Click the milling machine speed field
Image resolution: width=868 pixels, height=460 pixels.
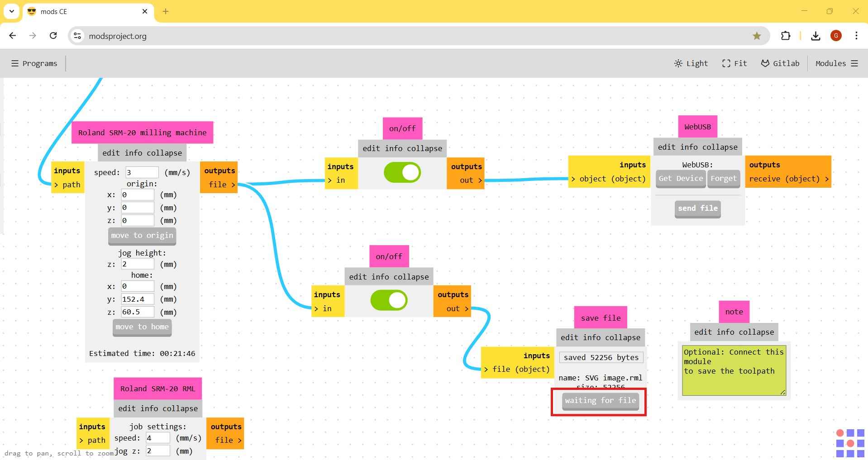tap(142, 172)
